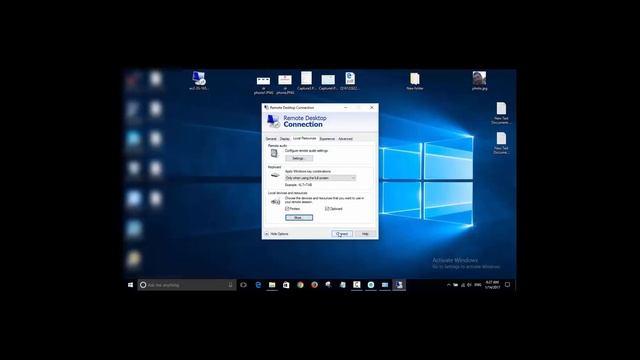Open Firefox from the taskbar
Image resolution: width=640 pixels, height=360 pixels.
point(314,285)
